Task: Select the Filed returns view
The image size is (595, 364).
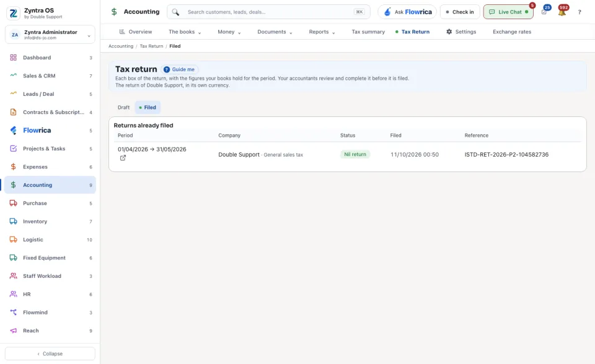Action: point(148,107)
